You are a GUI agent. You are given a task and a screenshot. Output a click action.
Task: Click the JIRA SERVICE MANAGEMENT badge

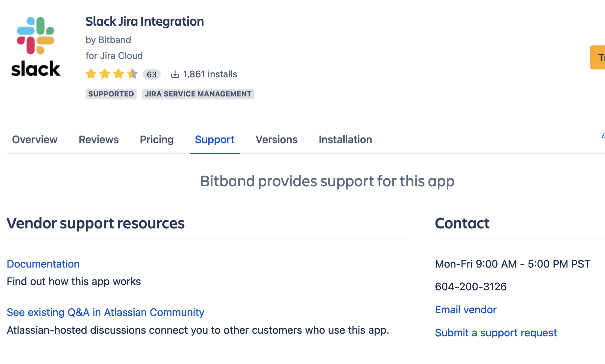197,94
